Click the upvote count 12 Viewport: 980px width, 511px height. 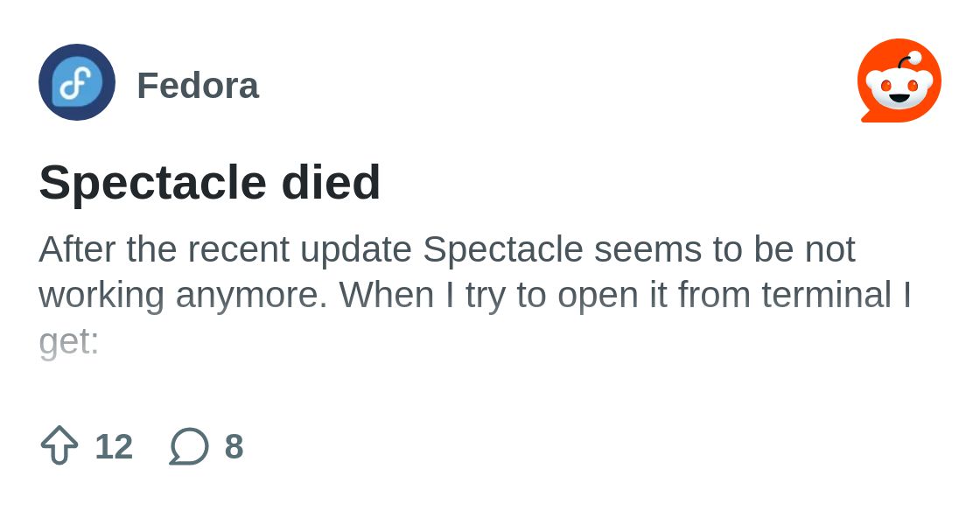[114, 447]
